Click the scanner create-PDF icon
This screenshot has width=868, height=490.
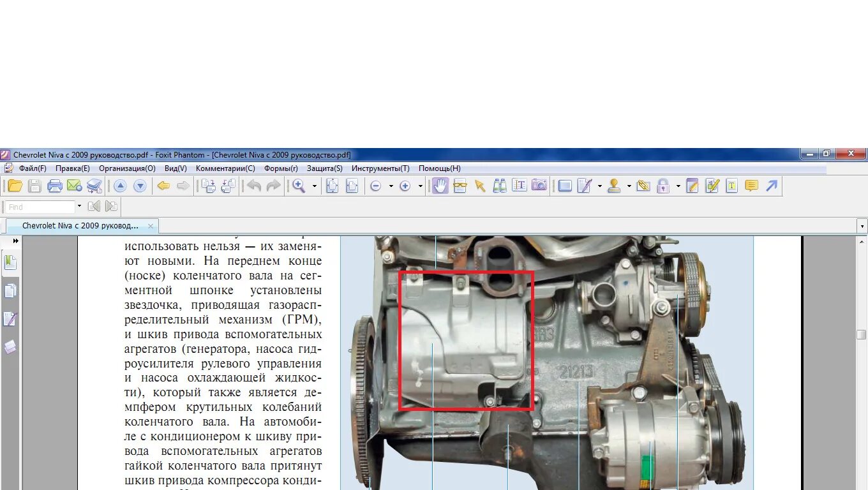[94, 186]
